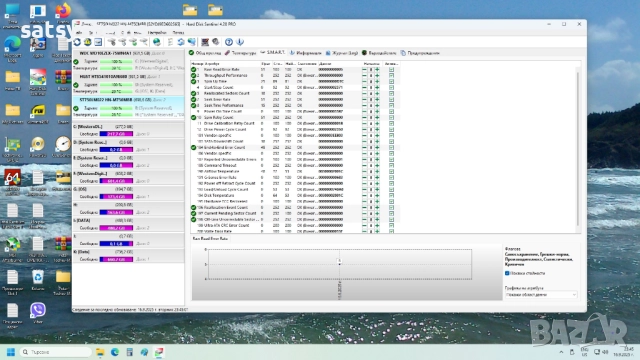
Task: Select the Reallocation Event Count attribute row
Action: [x=296, y=207]
